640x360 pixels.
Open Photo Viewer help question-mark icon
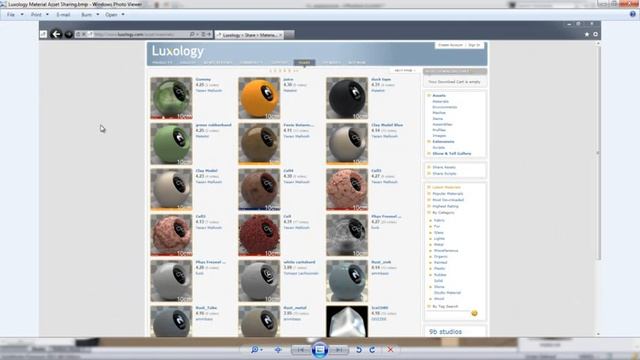coord(633,14)
